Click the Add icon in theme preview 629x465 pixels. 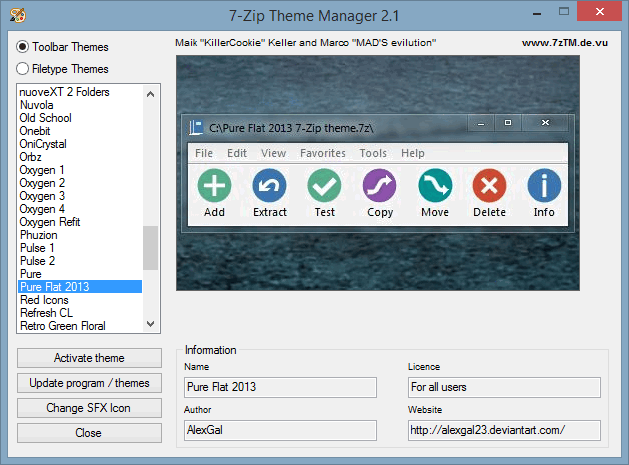click(214, 185)
